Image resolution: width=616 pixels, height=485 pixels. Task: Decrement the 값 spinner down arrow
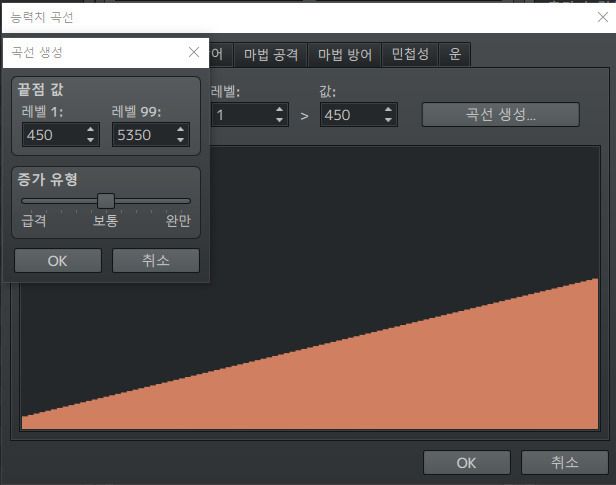(388, 120)
